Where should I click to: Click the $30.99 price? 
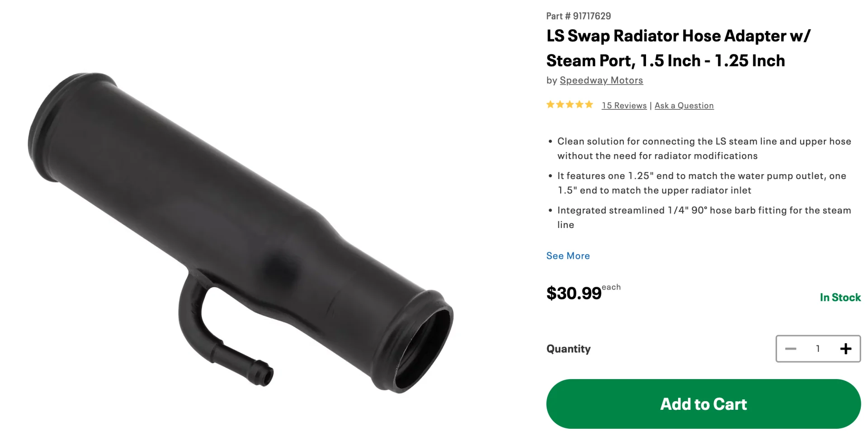point(574,293)
